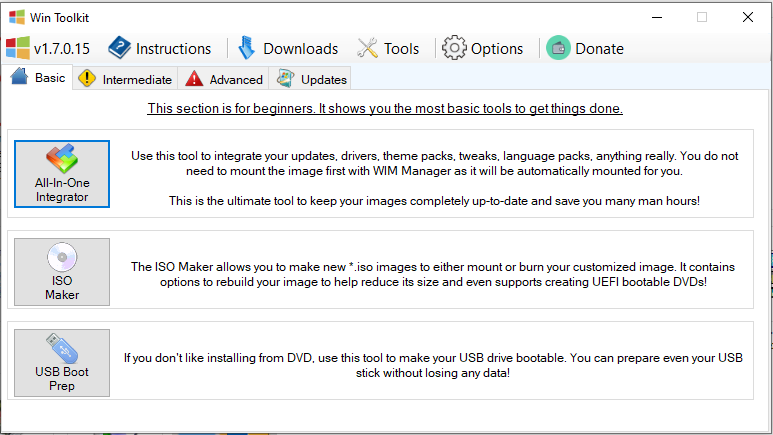Launch the ISO Maker button

click(x=62, y=272)
